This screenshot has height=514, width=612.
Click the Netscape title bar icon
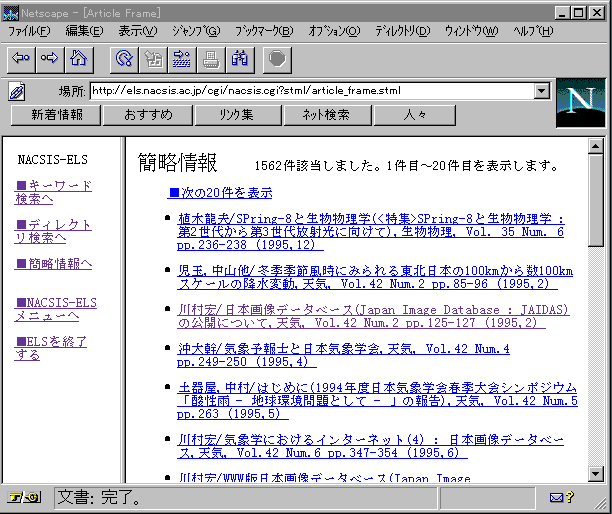click(11, 13)
